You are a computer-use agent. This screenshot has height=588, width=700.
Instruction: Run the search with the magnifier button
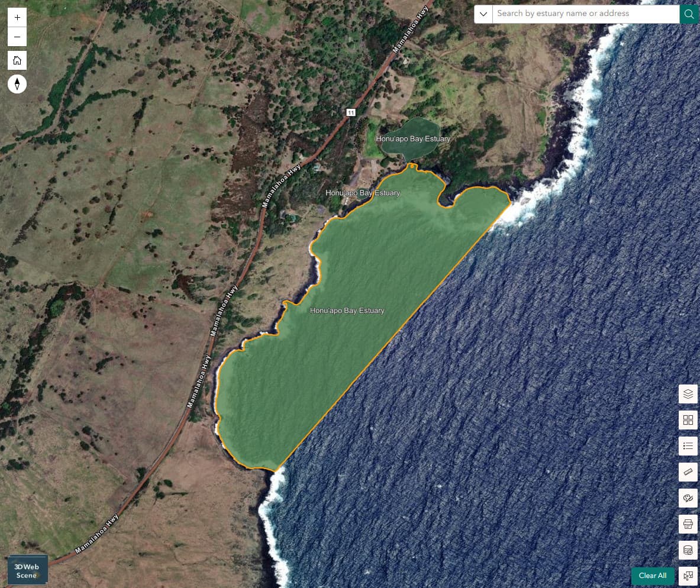point(689,14)
